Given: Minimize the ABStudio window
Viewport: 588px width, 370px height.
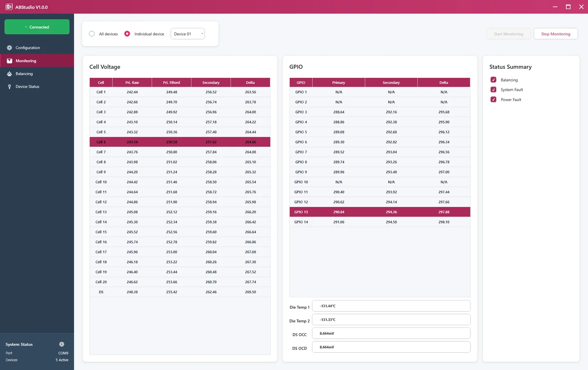Looking at the screenshot, I should pos(555,7).
